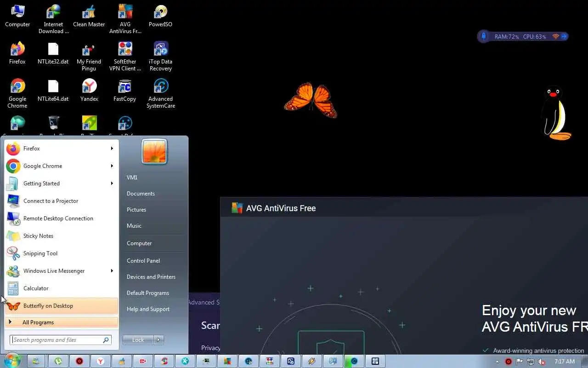Viewport: 588px width, 368px height.
Task: Open Computer in Start menu right pane
Action: (x=139, y=243)
